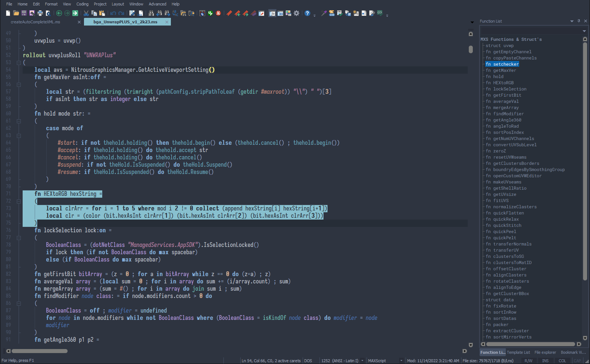Collapse the code fold at line 53
590x364 pixels.
(19, 62)
